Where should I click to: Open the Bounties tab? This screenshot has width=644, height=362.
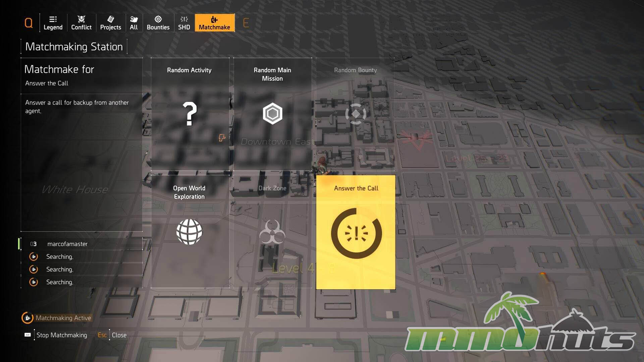pos(158,23)
